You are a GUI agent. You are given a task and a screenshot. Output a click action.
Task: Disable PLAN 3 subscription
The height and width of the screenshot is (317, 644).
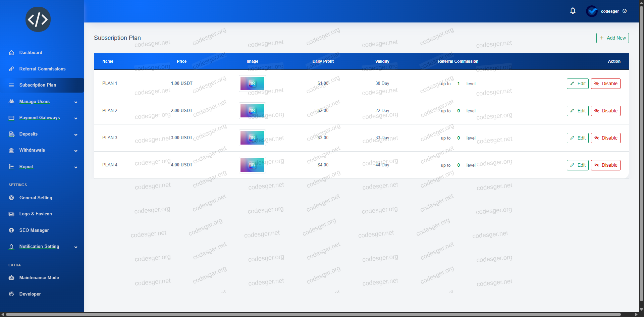click(x=605, y=138)
